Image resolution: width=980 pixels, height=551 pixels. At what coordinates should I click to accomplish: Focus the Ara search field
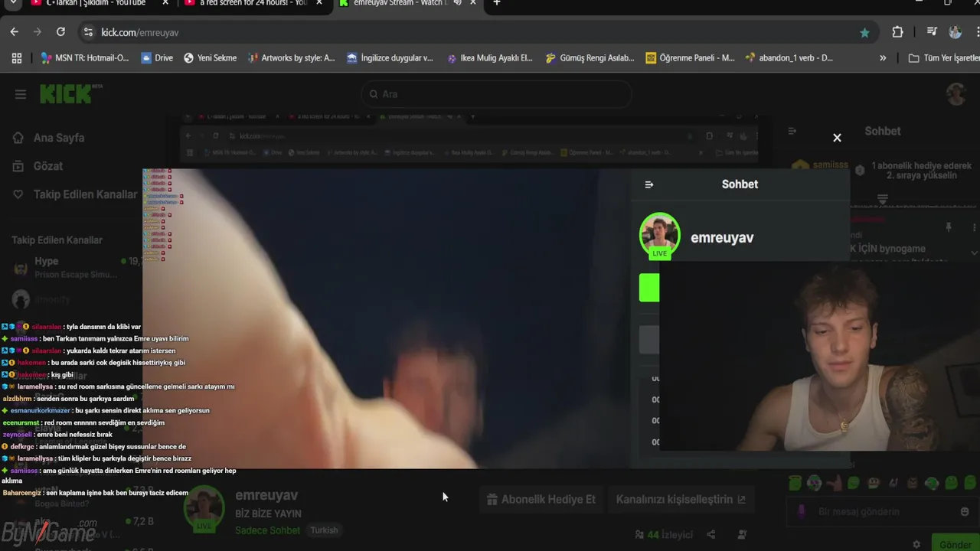point(496,94)
